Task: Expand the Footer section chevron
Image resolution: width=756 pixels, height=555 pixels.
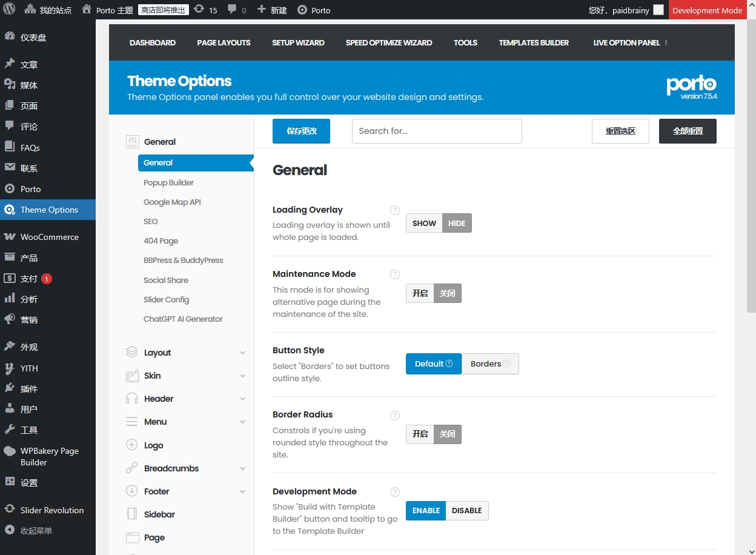Action: [x=242, y=491]
